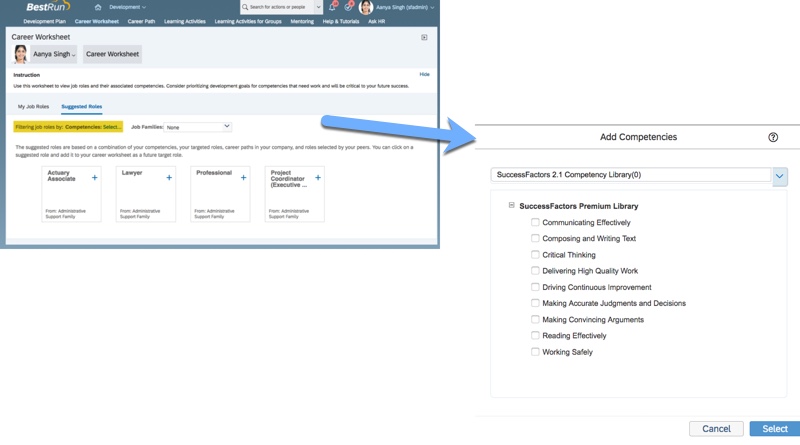Tick the Working Safely competency
This screenshot has height=445, width=800.
pyautogui.click(x=536, y=352)
